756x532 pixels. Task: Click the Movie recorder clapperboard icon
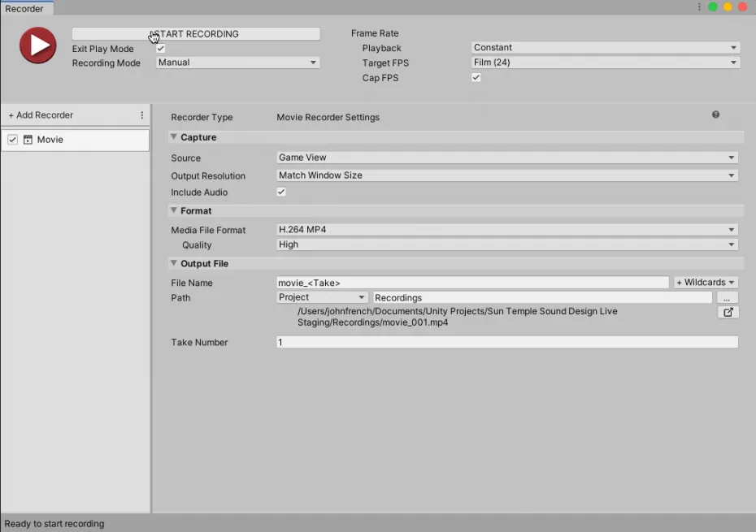28,139
